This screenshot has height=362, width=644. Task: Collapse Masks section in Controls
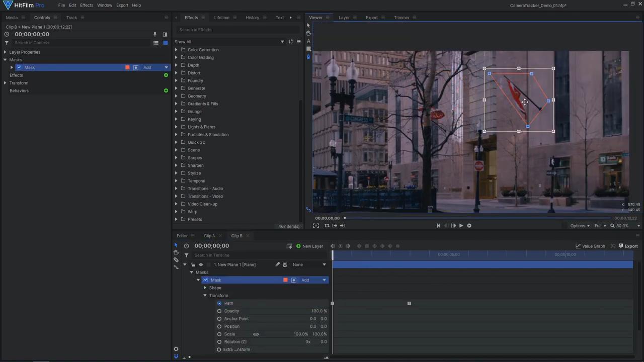click(5, 60)
